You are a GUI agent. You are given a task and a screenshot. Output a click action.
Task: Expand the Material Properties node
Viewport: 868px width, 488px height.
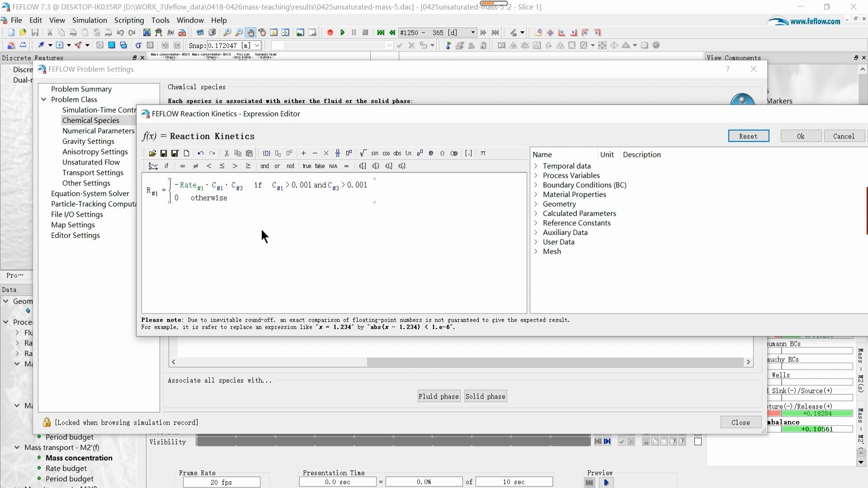[536, 194]
